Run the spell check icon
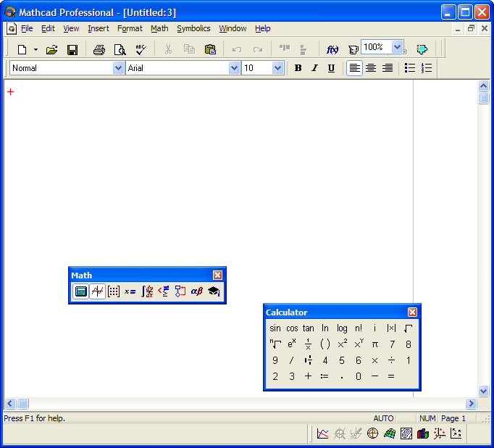 pos(141,49)
